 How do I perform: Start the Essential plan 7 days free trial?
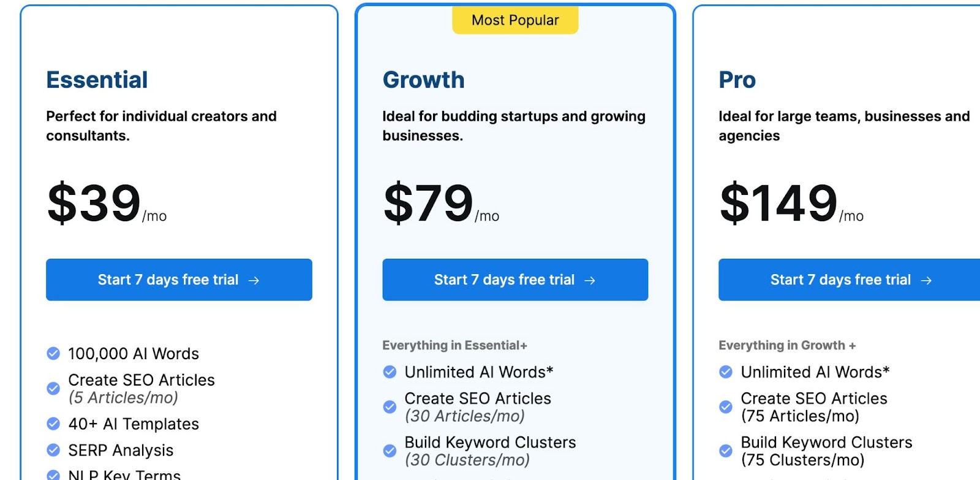click(x=179, y=280)
